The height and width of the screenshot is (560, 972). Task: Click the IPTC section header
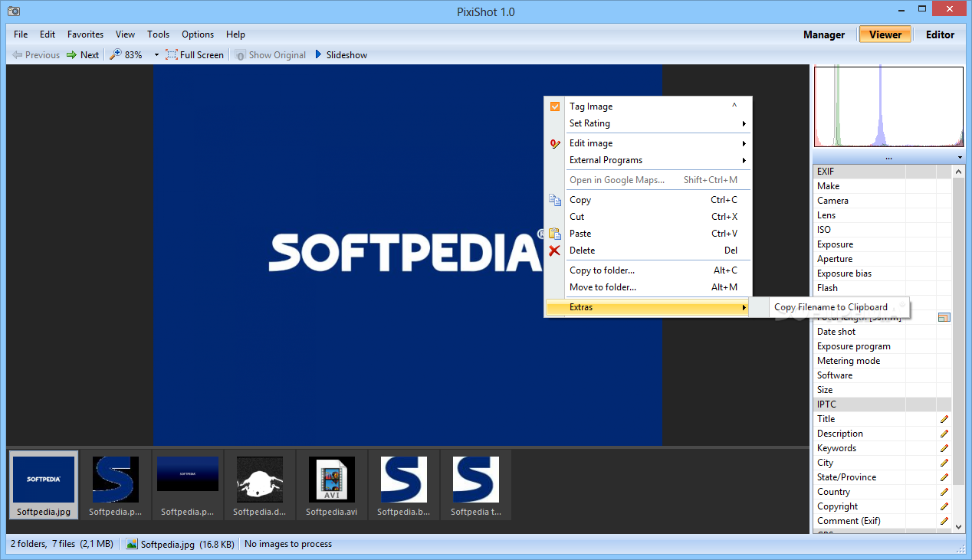click(x=882, y=404)
